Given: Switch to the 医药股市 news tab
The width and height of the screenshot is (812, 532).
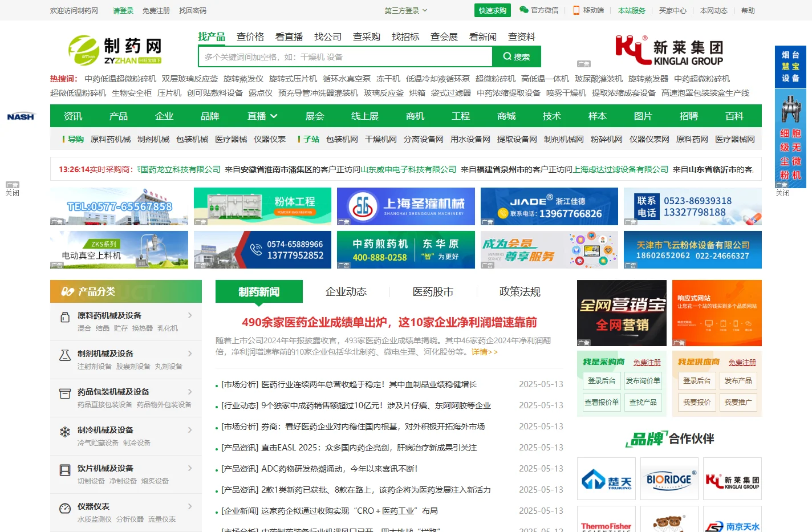Looking at the screenshot, I should (433, 291).
